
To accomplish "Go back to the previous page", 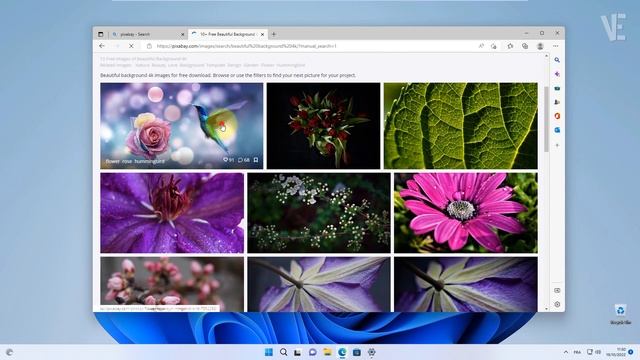I will pyautogui.click(x=102, y=46).
